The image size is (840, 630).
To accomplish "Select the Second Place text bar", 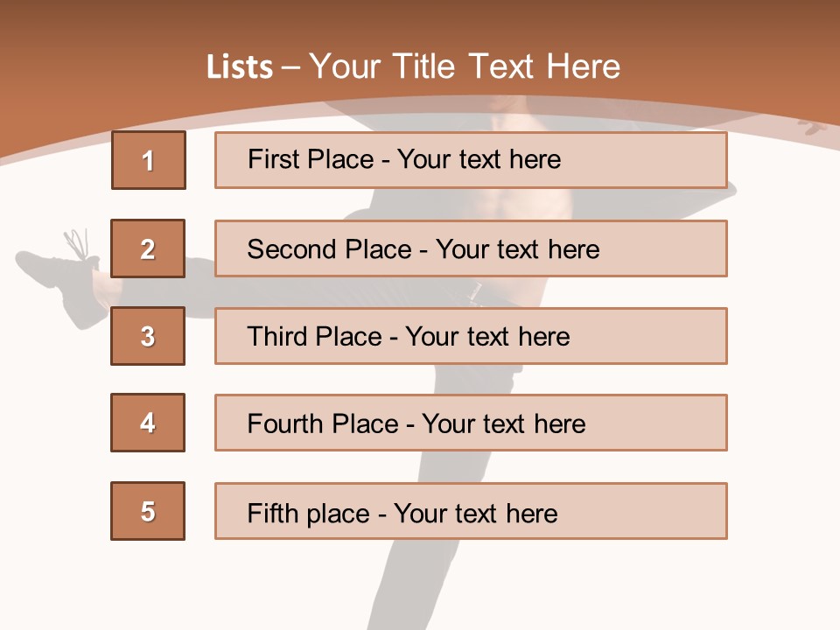I will tap(471, 248).
